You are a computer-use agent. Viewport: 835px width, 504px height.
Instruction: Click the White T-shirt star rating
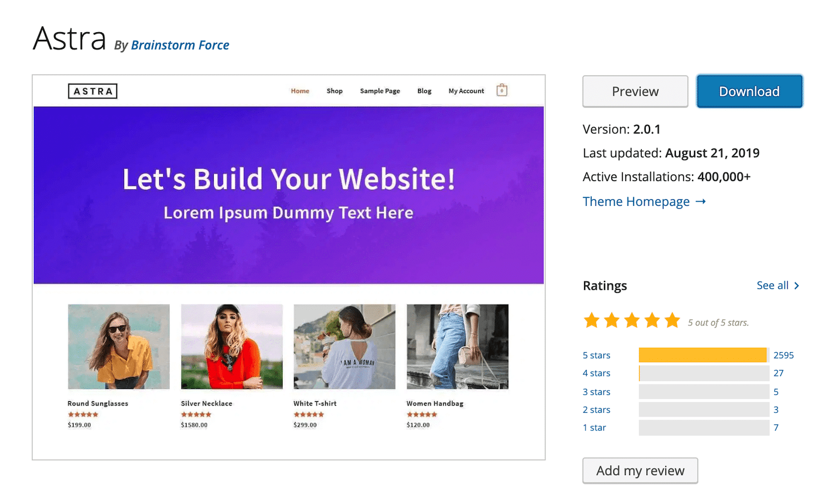click(309, 414)
